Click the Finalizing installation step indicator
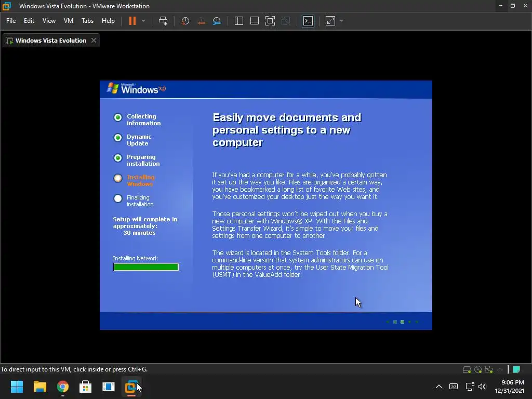The width and height of the screenshot is (532, 399). [x=118, y=198]
